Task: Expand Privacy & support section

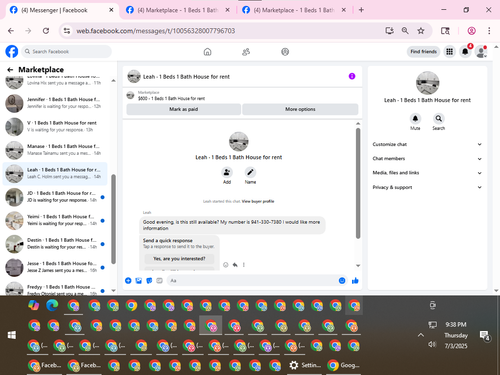Action: pyautogui.click(x=427, y=187)
